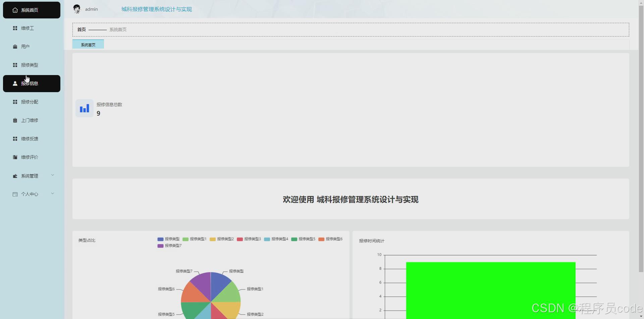Click the bar chart statistics icon

(85, 108)
